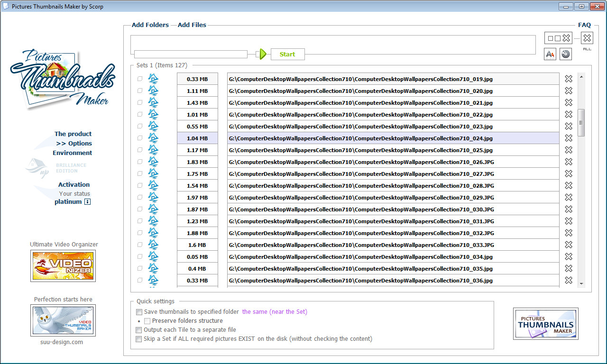This screenshot has width=607, height=364.
Task: Click the remove-sets icon with two squares
Action: tap(559, 38)
